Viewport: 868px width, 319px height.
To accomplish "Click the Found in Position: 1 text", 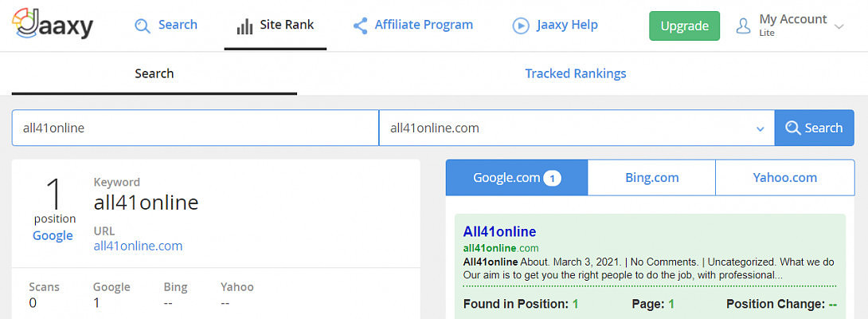I will [520, 304].
